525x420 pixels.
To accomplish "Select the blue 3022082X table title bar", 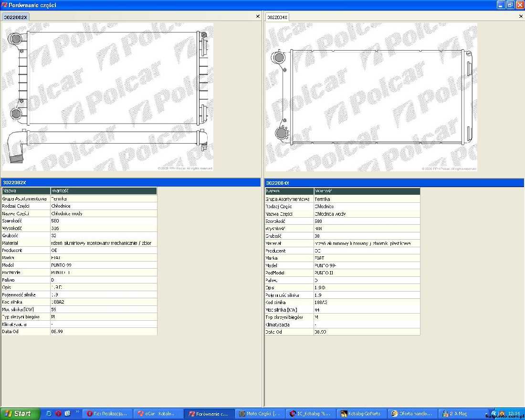I will (x=131, y=182).
